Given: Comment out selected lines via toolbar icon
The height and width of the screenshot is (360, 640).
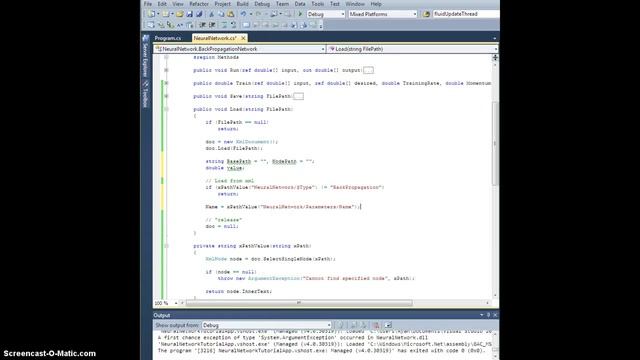Looking at the screenshot, I should (x=224, y=25).
